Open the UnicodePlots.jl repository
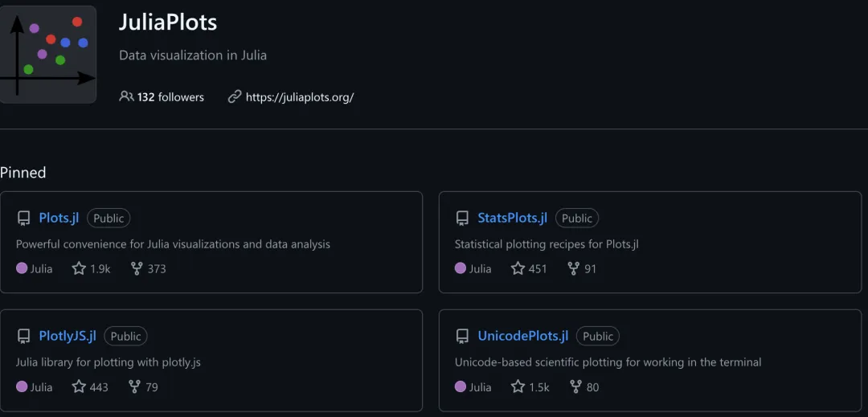The width and height of the screenshot is (868, 417). point(522,336)
